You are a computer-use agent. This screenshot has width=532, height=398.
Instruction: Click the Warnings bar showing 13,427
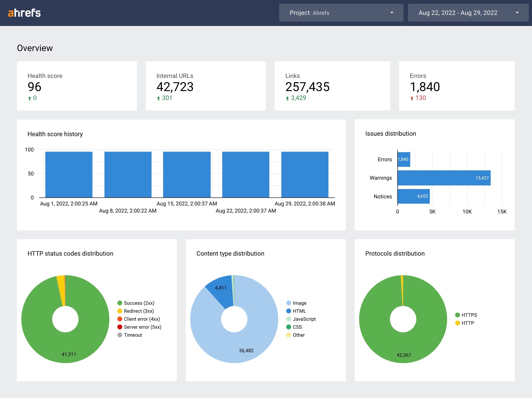click(444, 178)
